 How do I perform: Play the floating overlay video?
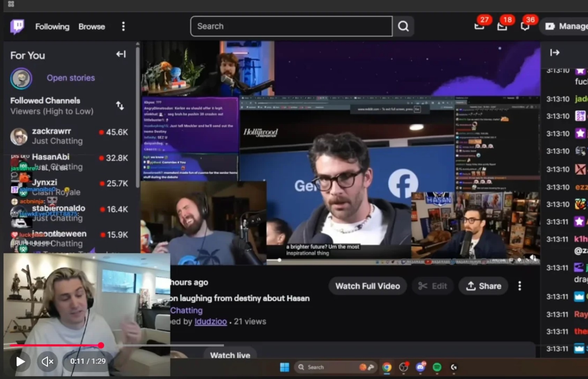click(x=20, y=361)
